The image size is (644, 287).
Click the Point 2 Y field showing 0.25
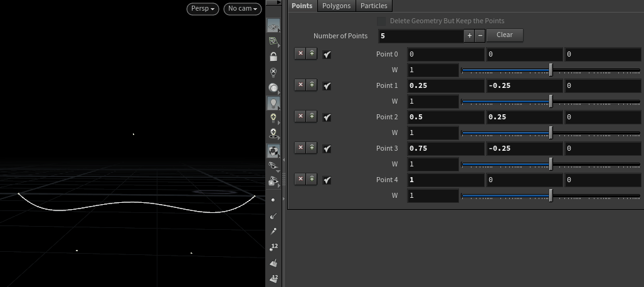point(524,117)
